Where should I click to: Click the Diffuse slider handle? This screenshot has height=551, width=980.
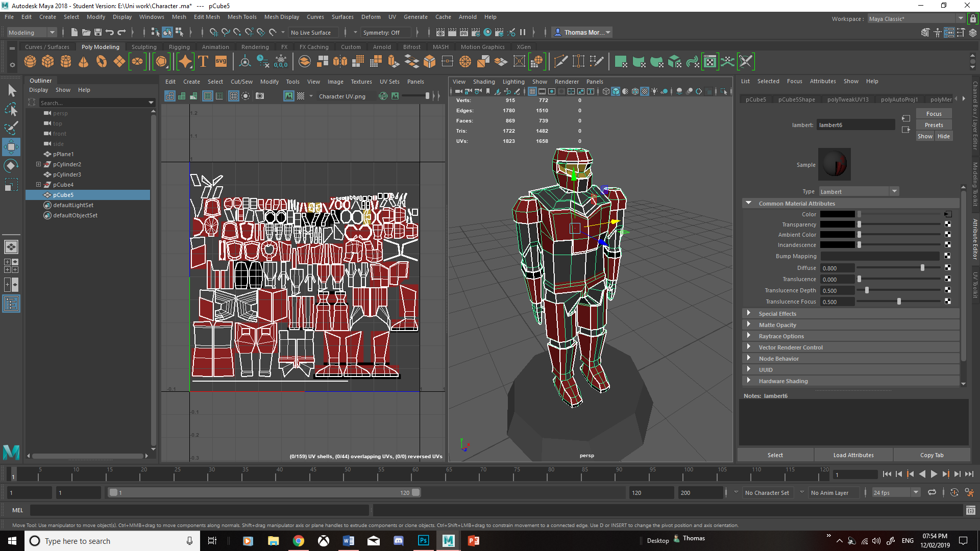pyautogui.click(x=922, y=268)
